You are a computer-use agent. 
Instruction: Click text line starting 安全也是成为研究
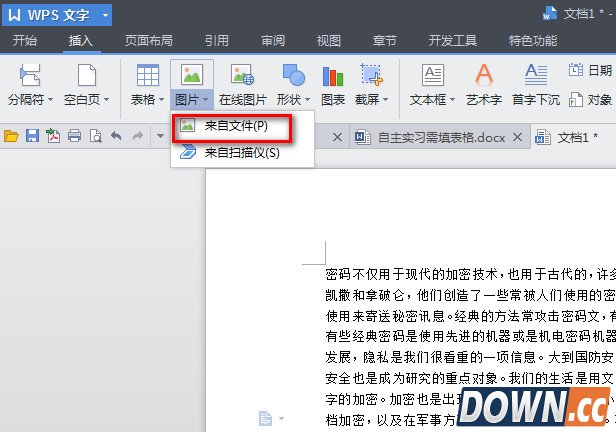[x=470, y=378]
